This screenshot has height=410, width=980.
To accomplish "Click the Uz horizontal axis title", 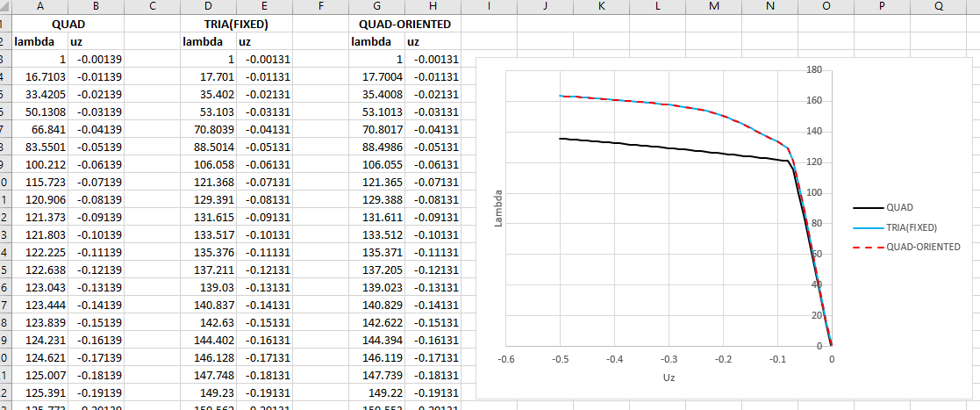I will pyautogui.click(x=669, y=378).
